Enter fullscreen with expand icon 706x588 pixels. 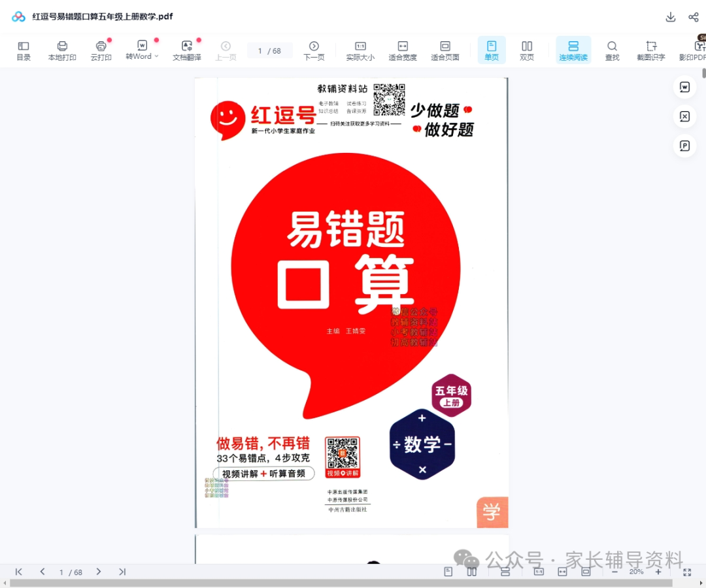687,572
